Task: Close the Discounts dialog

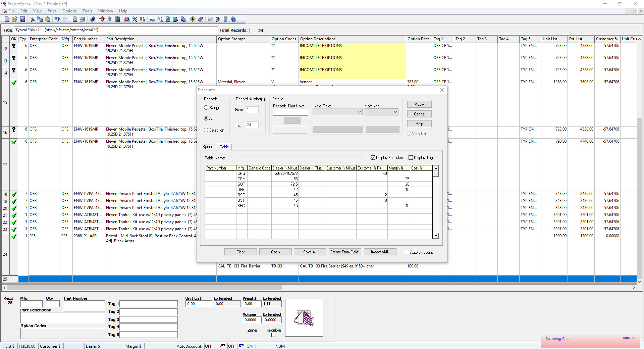Action: coord(442,90)
